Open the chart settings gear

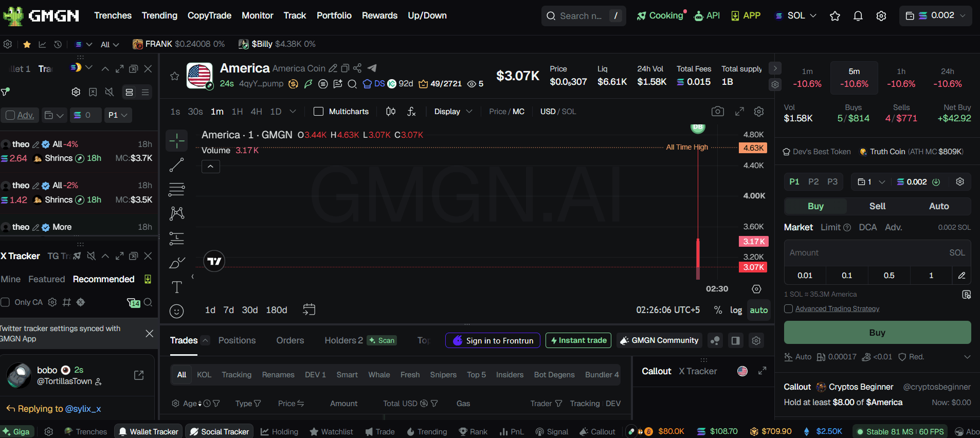tap(758, 112)
